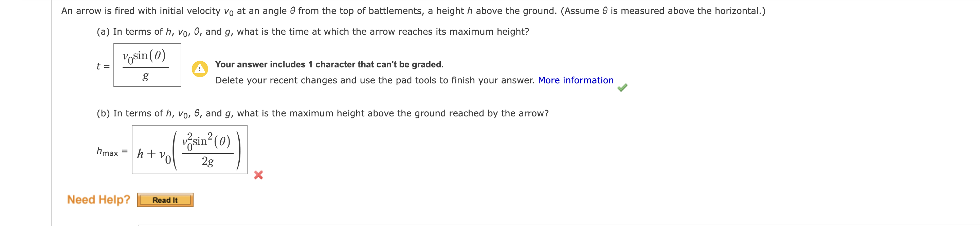Click the exclamation mark inside the warning icon
980x226 pixels.
click(200, 69)
